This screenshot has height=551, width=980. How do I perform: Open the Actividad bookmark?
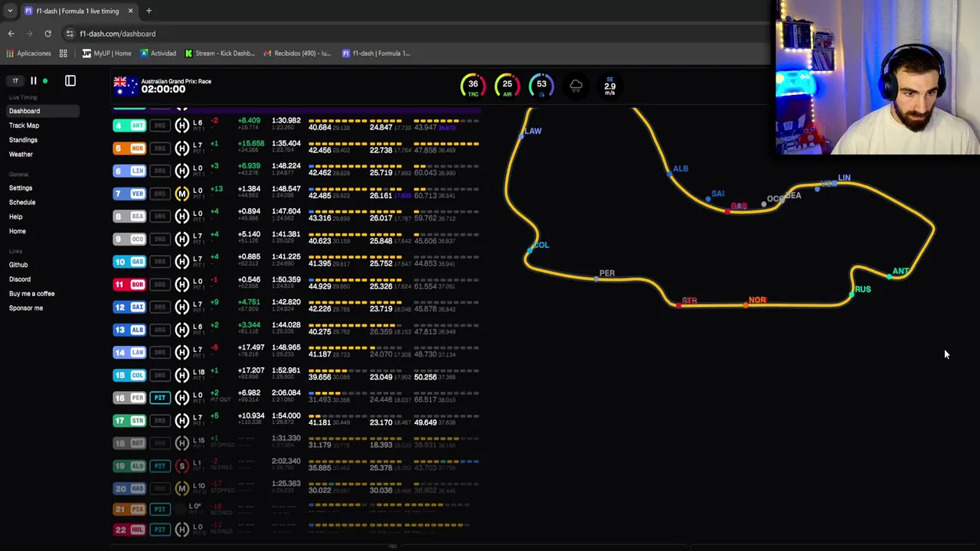158,54
